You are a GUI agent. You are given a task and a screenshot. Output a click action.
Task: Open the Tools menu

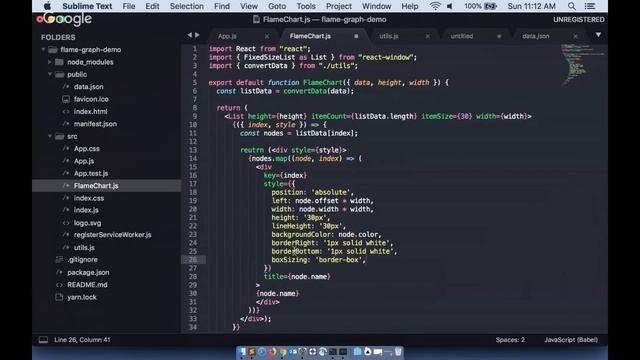point(306,6)
